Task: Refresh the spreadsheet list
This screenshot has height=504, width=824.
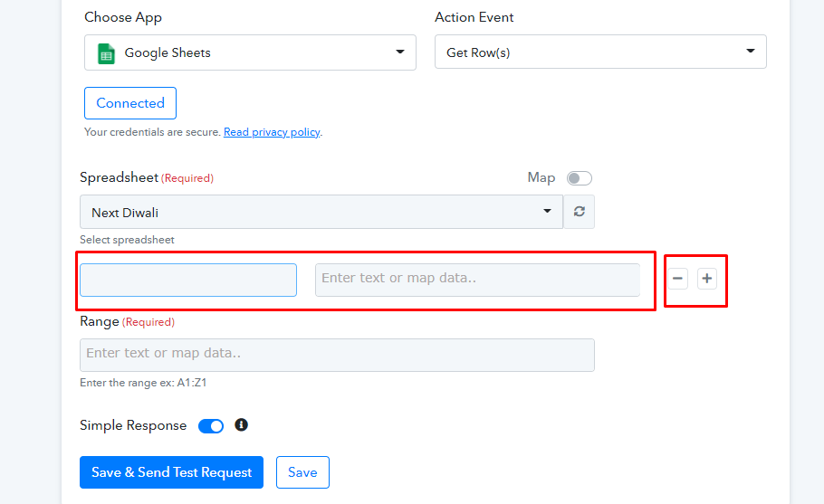Action: point(580,212)
